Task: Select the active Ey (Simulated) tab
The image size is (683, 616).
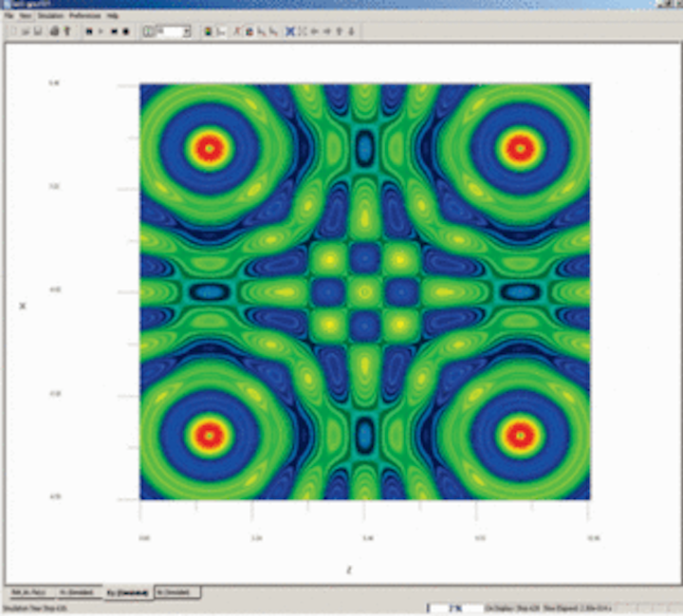Action: [x=128, y=593]
